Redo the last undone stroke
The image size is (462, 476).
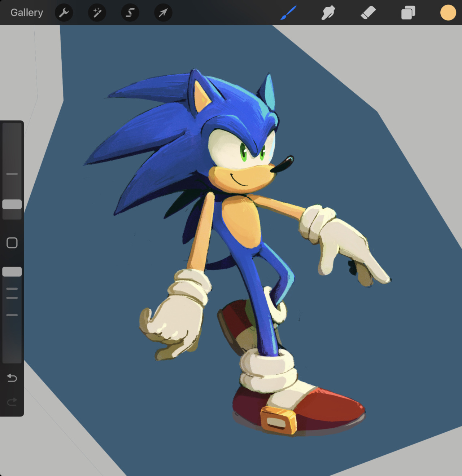pos(12,402)
